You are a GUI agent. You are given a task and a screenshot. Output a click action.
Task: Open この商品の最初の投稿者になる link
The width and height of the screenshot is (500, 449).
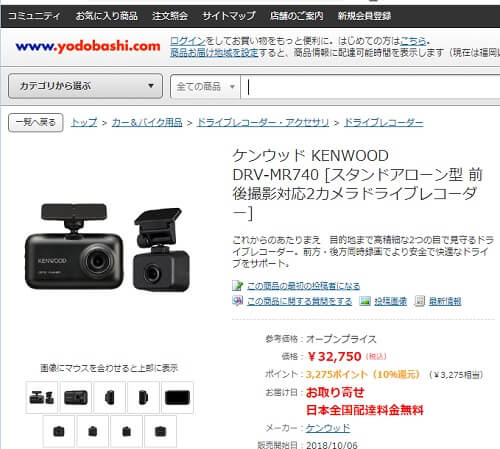point(304,286)
